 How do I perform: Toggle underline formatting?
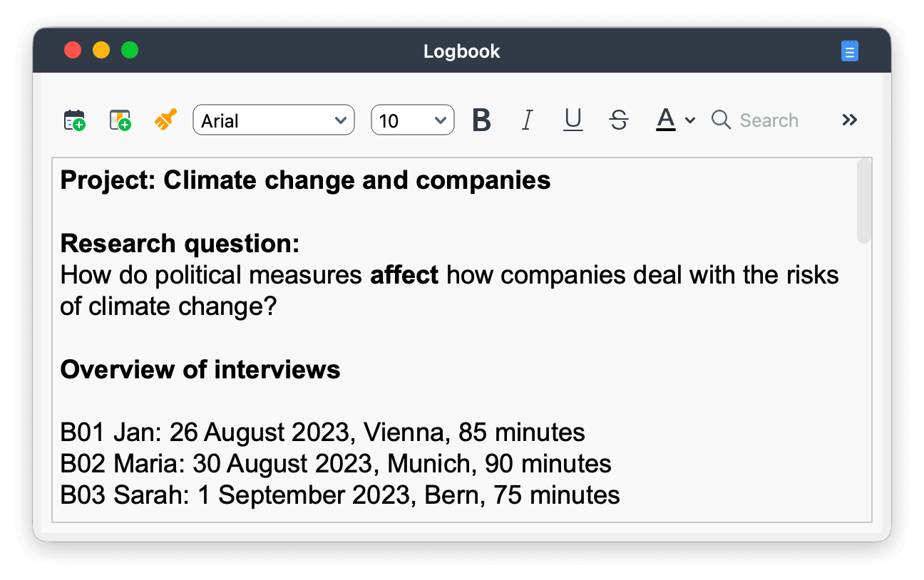point(573,120)
